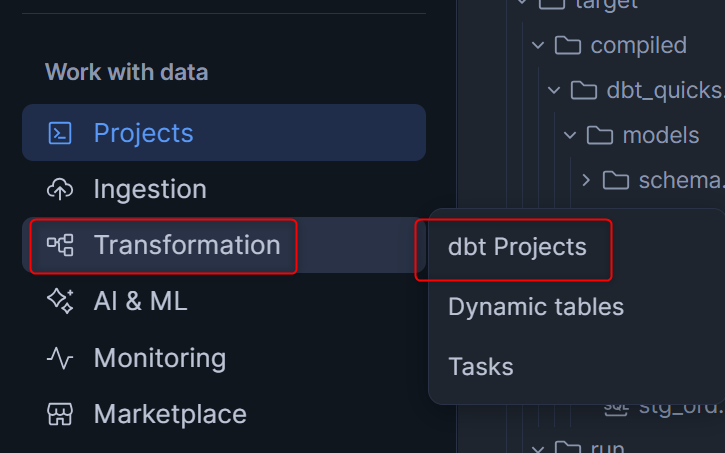Click the Ingestion cloud upload icon
This screenshot has width=725, height=453.
(x=60, y=189)
